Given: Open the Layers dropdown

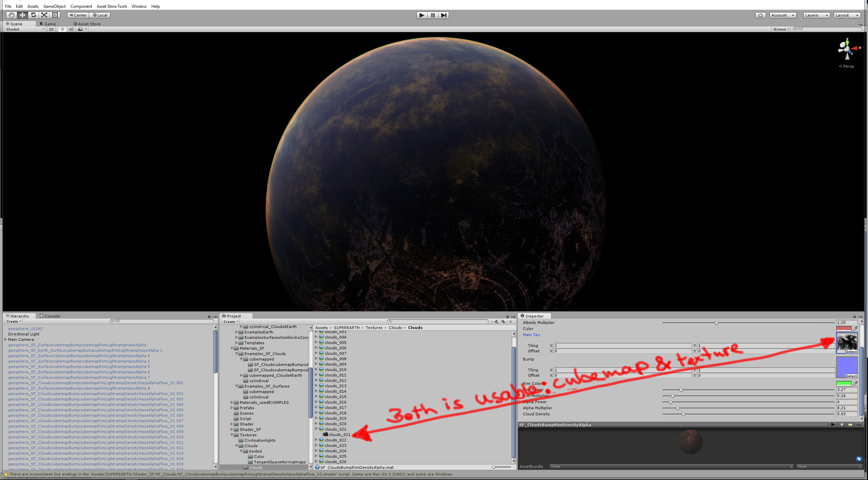Looking at the screenshot, I should coord(816,15).
